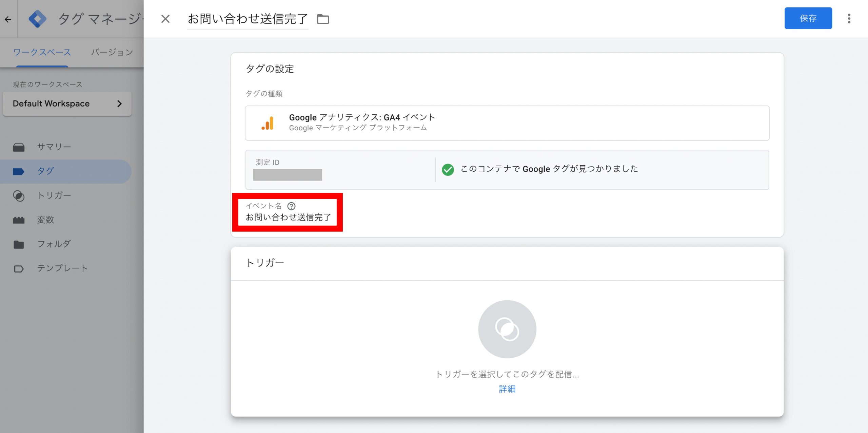
Task: Click the フォルダ icon in the sidebar
Action: tap(19, 244)
